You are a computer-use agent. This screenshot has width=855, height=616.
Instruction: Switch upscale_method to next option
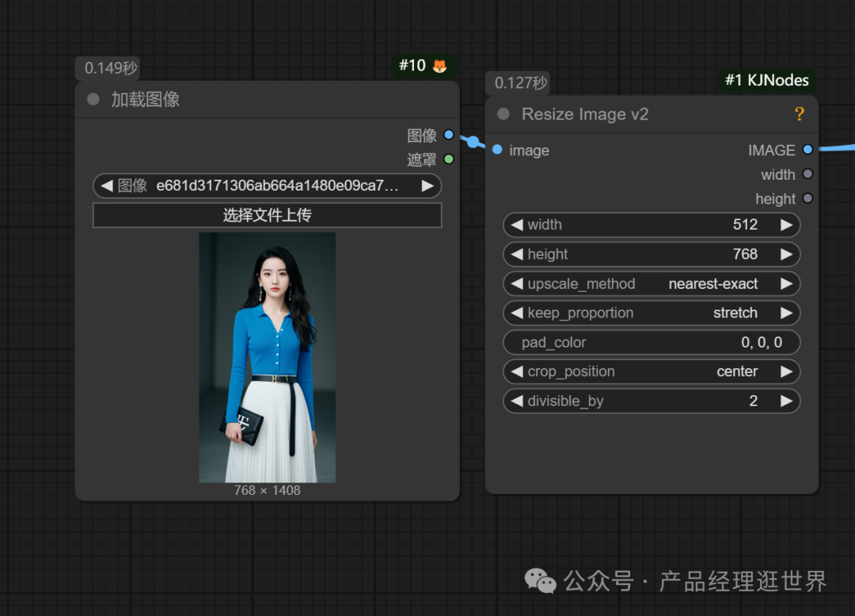pyautogui.click(x=786, y=283)
